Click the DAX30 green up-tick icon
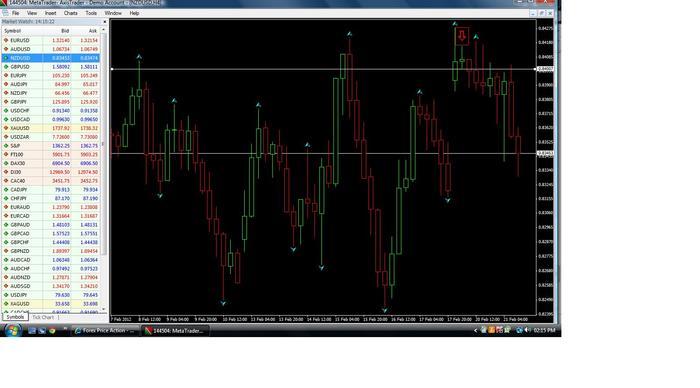Screen dimensions: 700x388 tap(6, 163)
